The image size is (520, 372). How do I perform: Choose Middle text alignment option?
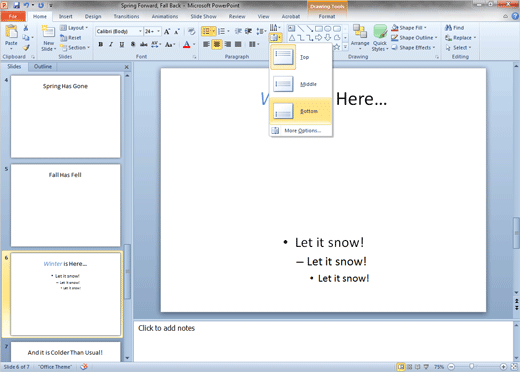click(301, 84)
